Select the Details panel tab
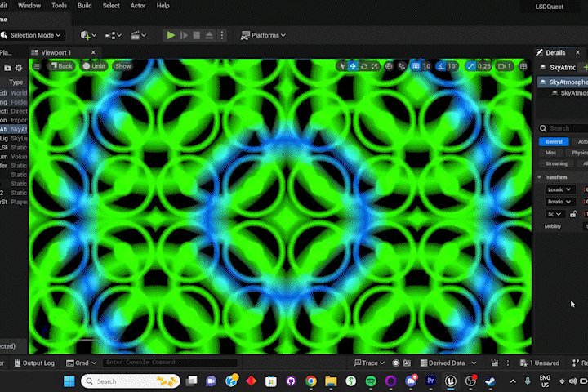Image resolution: width=588 pixels, height=392 pixels. pos(555,52)
